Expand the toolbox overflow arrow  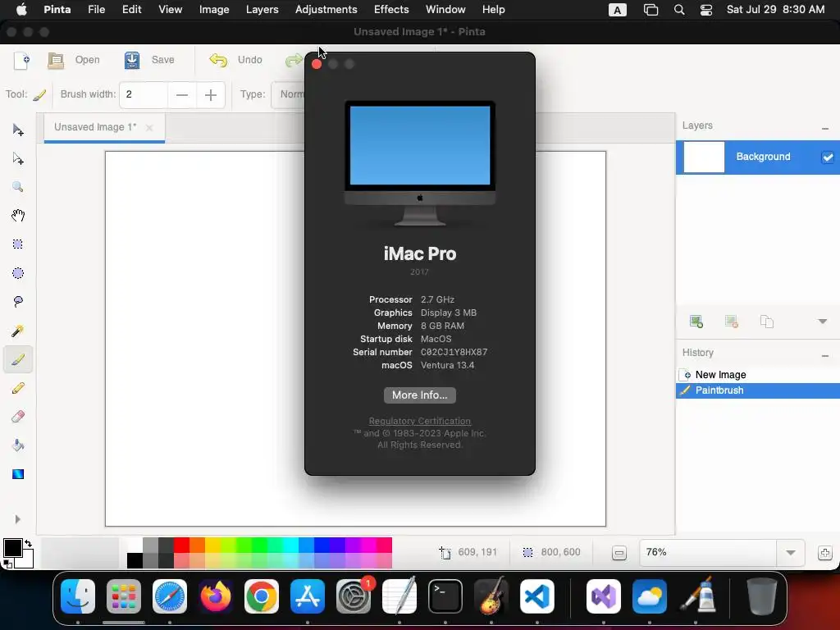[18, 519]
